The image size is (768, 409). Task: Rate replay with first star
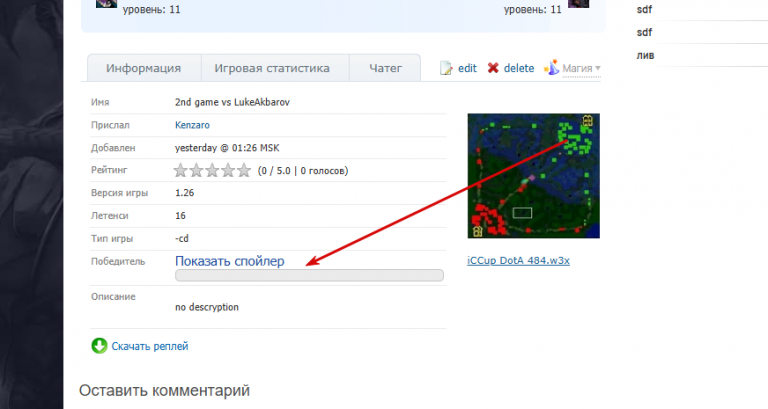point(181,170)
